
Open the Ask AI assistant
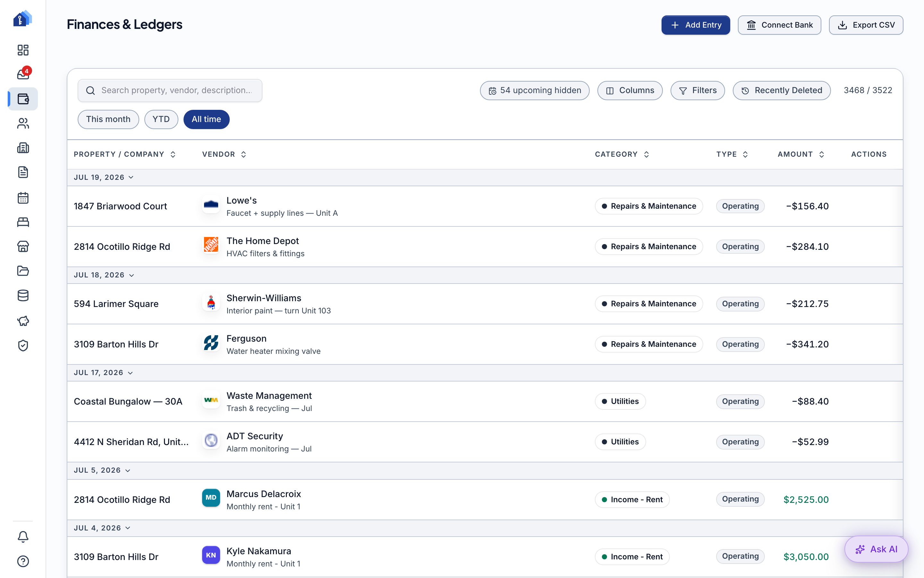[x=876, y=549]
